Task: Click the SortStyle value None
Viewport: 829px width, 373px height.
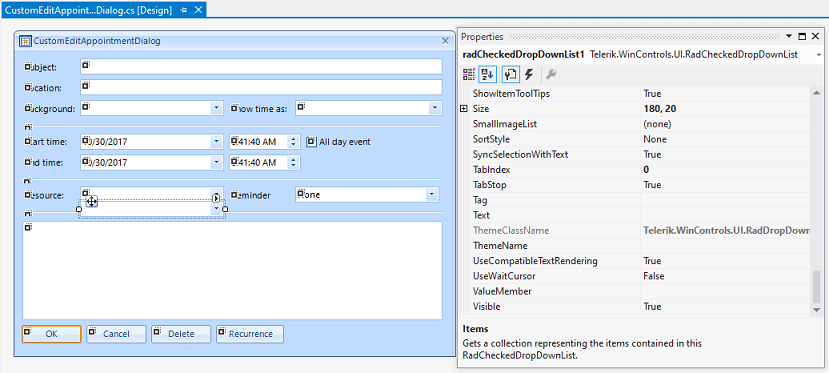Action: pos(655,139)
